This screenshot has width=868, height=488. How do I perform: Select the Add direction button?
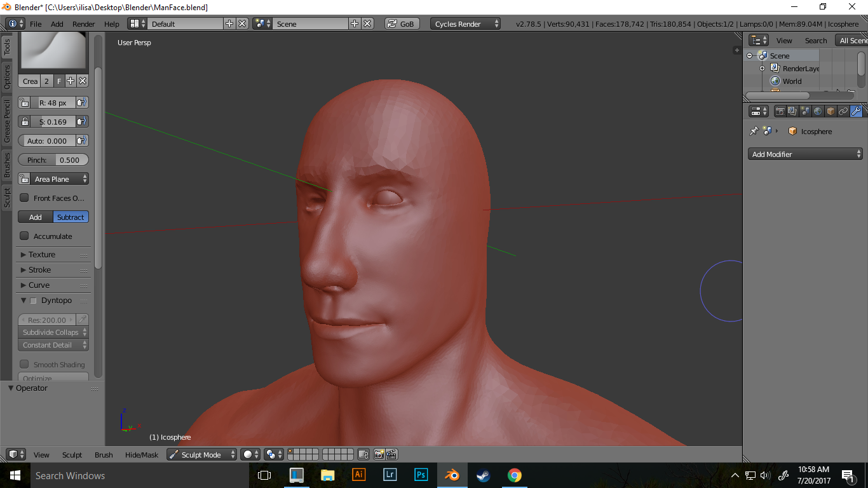click(36, 217)
